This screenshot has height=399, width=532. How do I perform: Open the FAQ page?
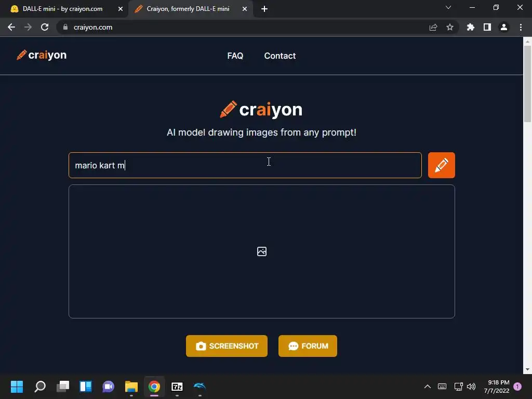[235, 56]
